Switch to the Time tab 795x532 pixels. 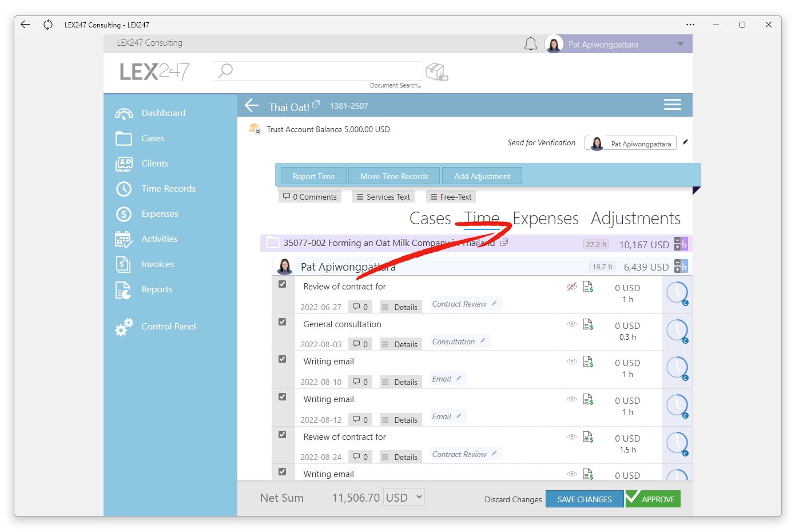(x=482, y=218)
